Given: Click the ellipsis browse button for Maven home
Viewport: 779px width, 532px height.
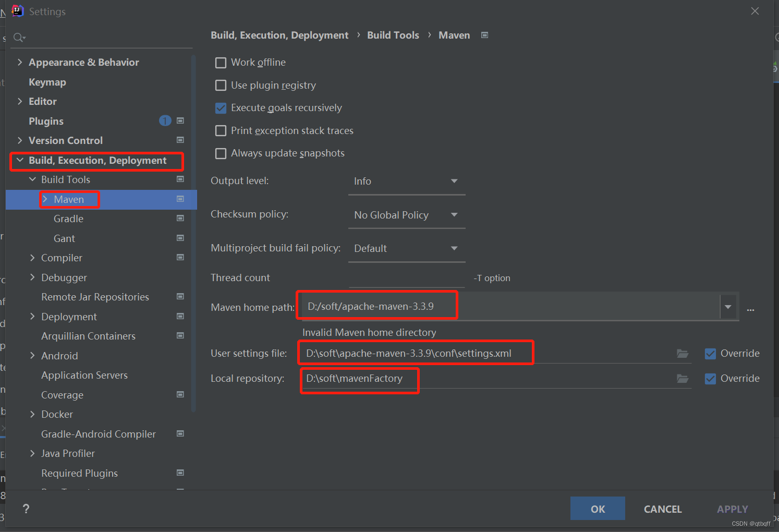Looking at the screenshot, I should click(x=751, y=310).
